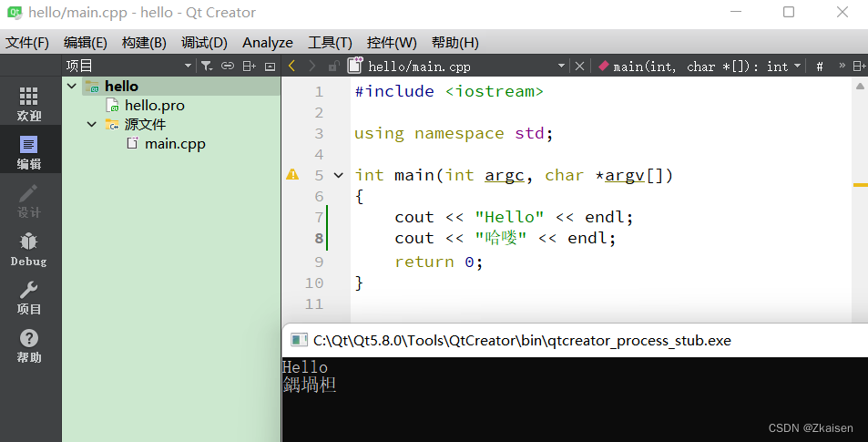868x442 pixels.
Task: Click the argc parameter on line 5
Action: coord(505,175)
